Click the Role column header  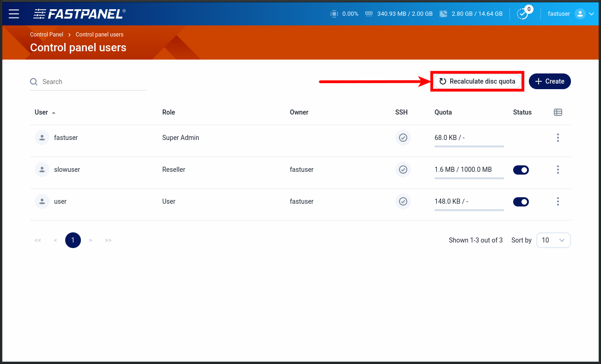pos(169,112)
